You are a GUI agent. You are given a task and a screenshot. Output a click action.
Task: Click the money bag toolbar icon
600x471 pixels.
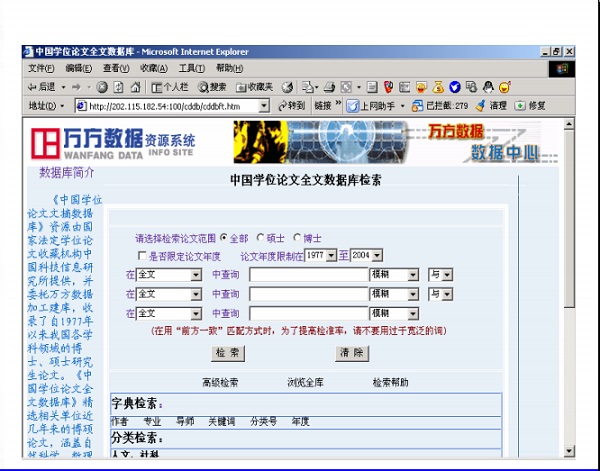(x=438, y=87)
